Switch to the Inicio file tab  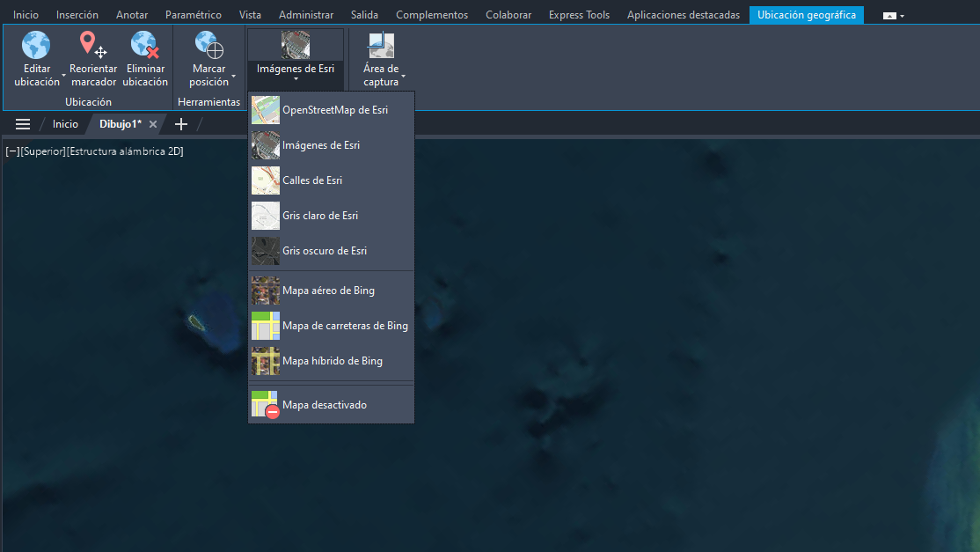click(65, 124)
